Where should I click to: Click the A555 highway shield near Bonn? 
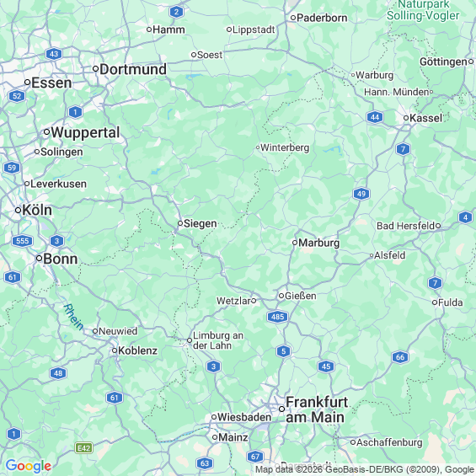23,241
